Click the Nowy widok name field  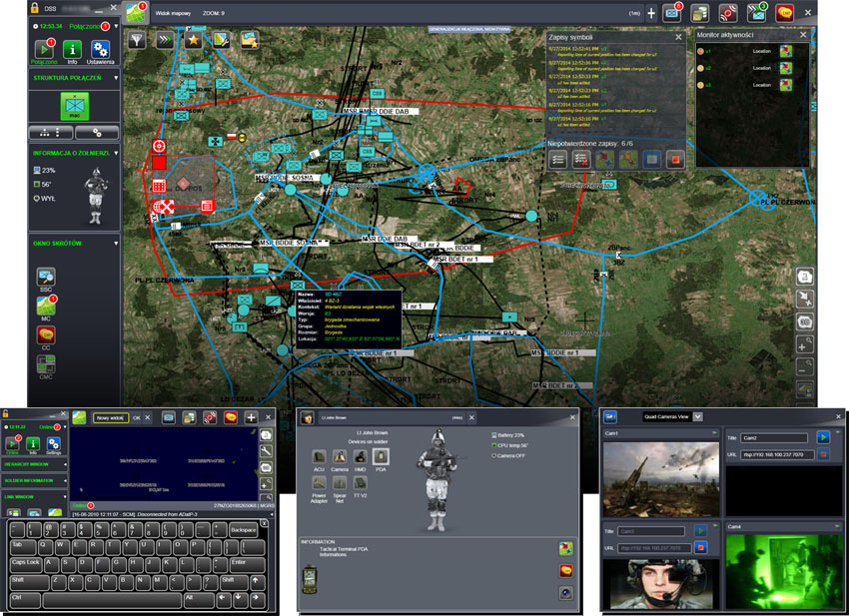[111, 417]
